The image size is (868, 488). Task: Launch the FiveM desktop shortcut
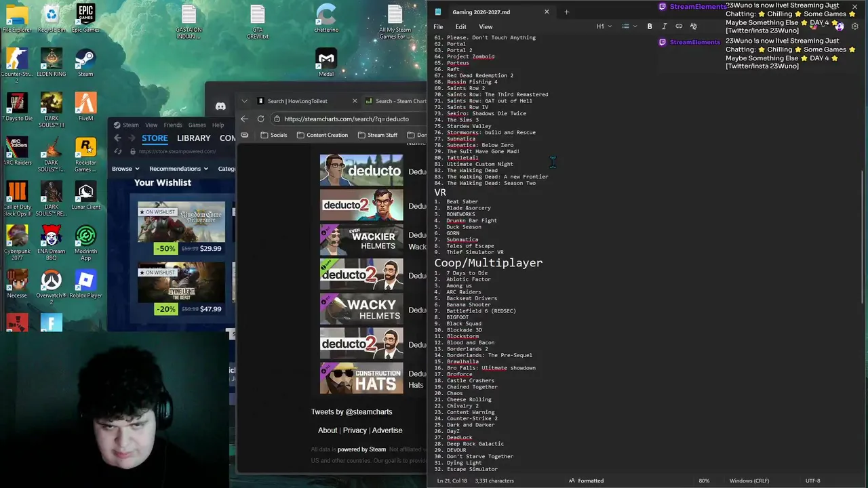(85, 106)
